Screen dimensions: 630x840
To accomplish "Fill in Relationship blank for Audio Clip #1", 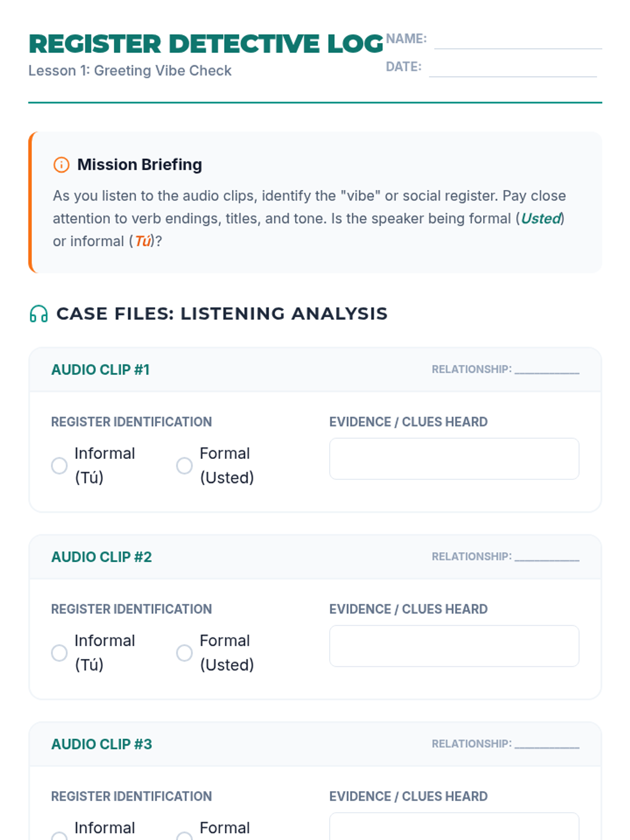I will click(x=547, y=370).
